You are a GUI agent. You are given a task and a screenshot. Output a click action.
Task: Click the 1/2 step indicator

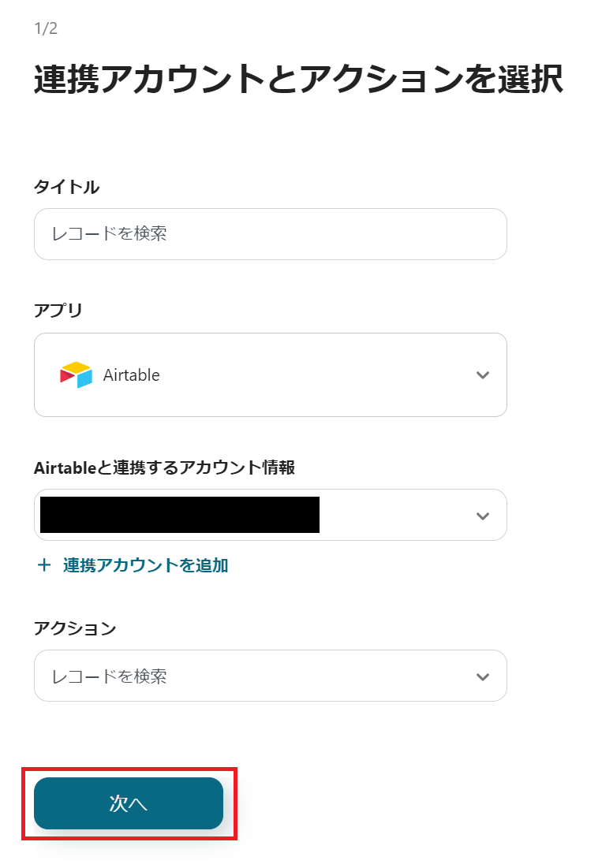[x=46, y=29]
